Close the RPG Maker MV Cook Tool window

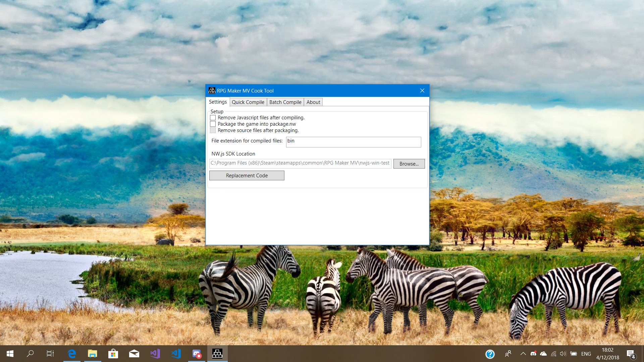click(422, 90)
